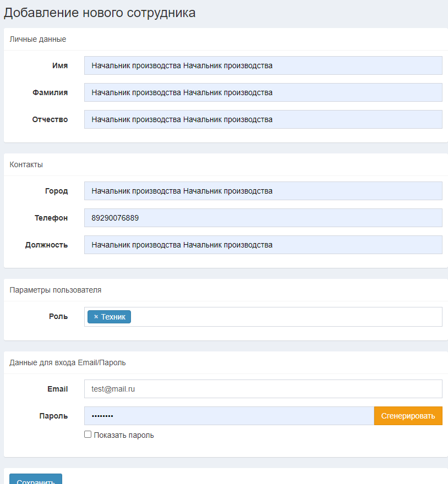Click the Телефон number field
Image resolution: width=448 pixels, height=484 pixels.
pyautogui.click(x=263, y=218)
